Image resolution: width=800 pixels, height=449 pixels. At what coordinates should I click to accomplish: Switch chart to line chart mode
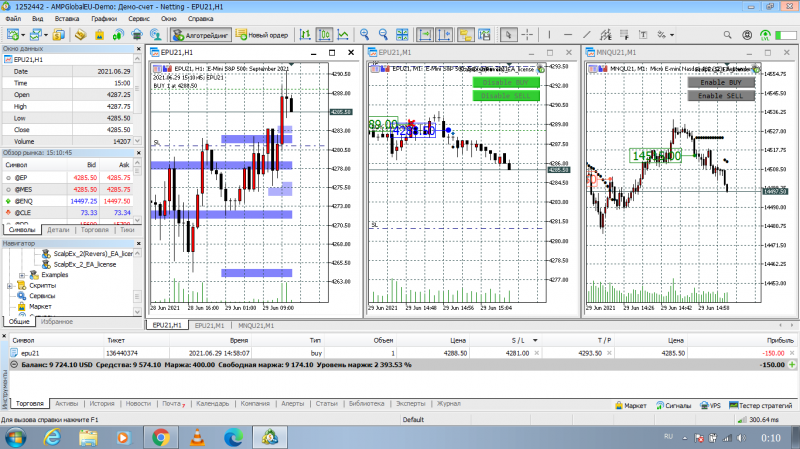pos(343,35)
